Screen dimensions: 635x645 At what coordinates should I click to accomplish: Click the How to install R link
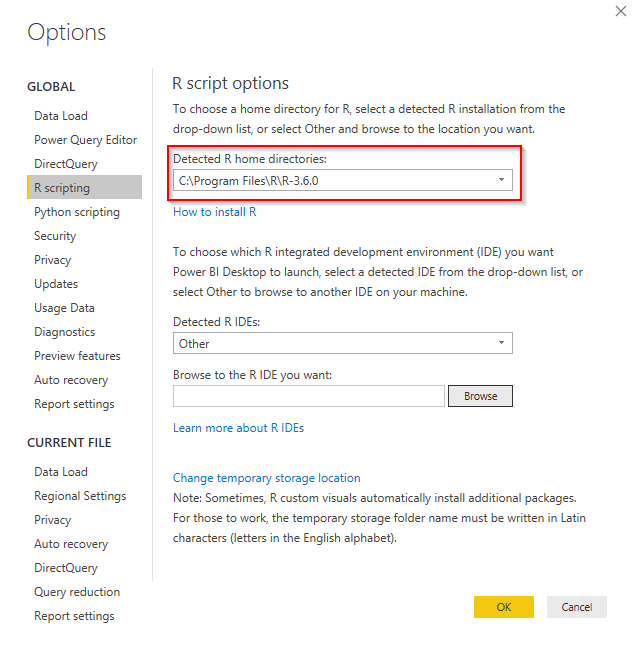point(214,212)
